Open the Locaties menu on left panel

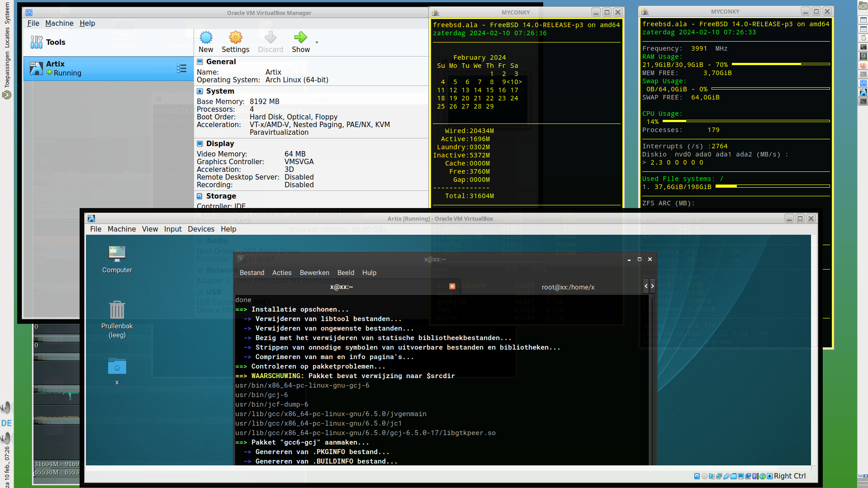tap(7, 37)
